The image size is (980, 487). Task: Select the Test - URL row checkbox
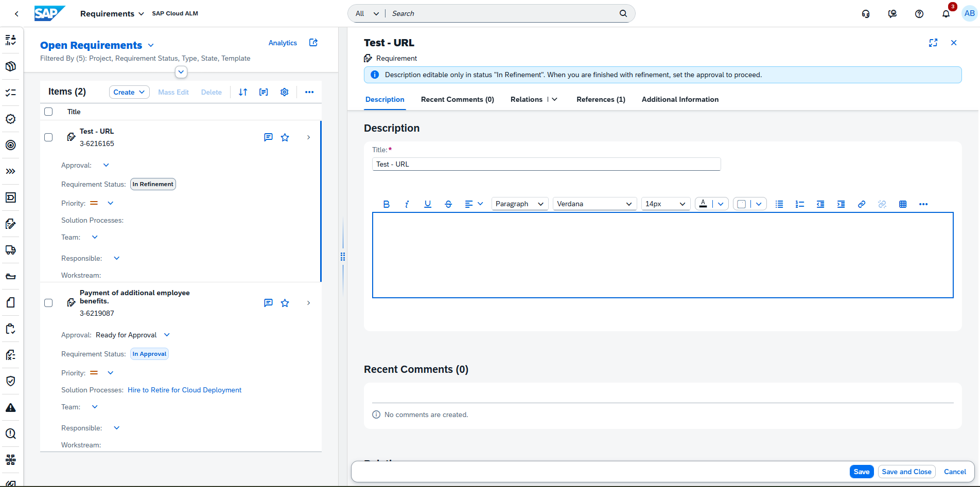(48, 137)
